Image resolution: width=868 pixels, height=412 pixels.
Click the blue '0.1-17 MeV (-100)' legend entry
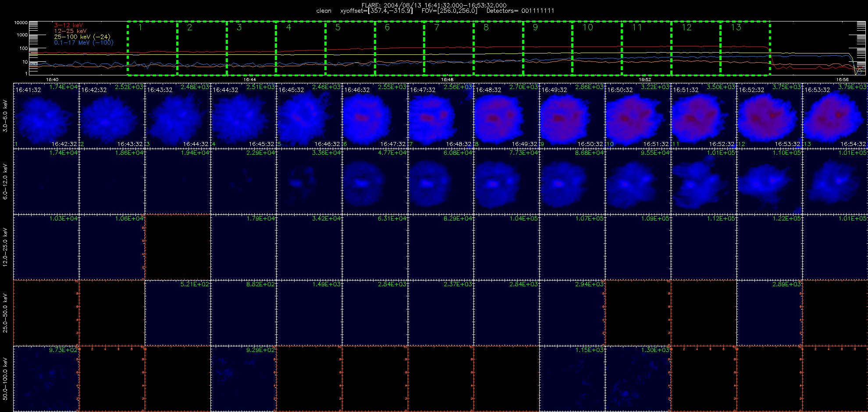click(83, 43)
